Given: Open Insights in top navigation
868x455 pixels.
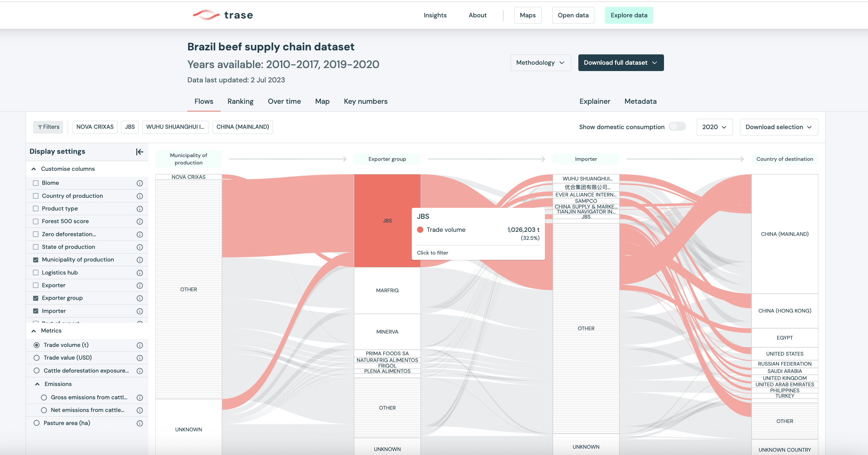Looking at the screenshot, I should pos(435,15).
